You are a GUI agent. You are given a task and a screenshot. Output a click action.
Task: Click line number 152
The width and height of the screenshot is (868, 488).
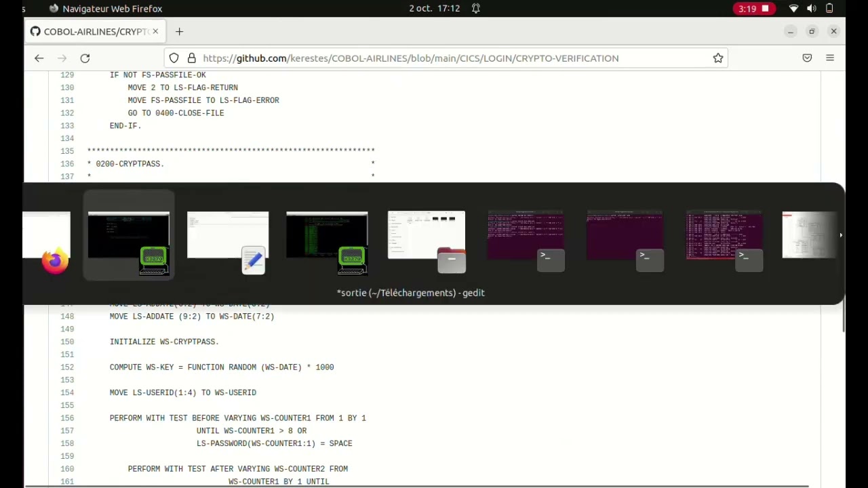click(67, 367)
